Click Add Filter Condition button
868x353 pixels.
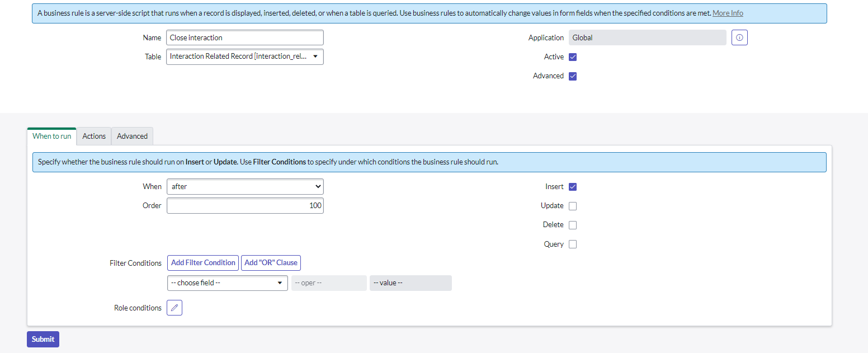pyautogui.click(x=203, y=263)
